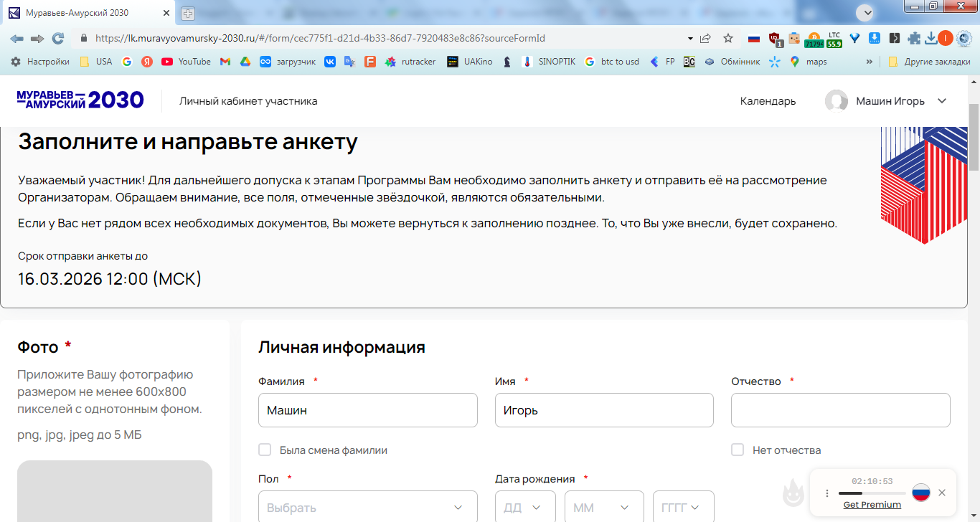Bookmark this page with the star icon

728,38
